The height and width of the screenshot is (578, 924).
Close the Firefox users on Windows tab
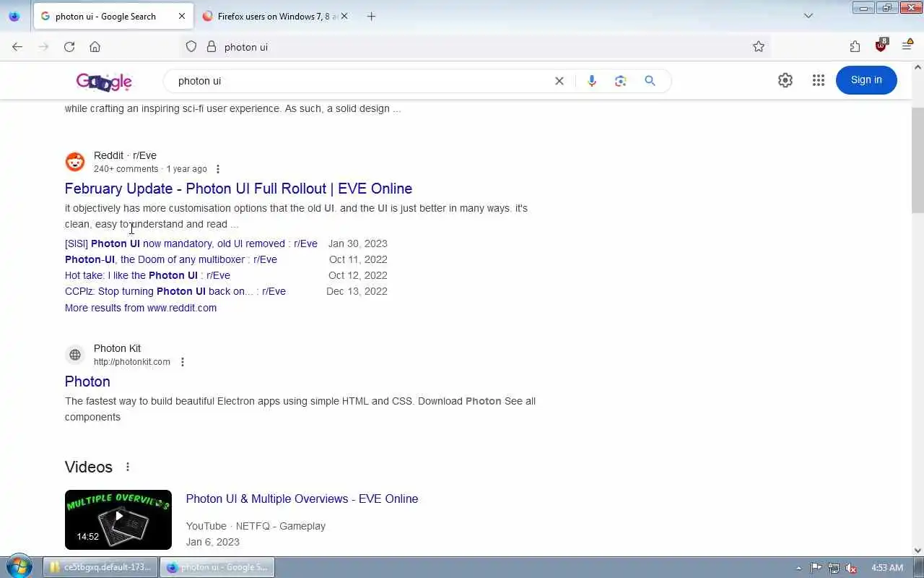344,16
